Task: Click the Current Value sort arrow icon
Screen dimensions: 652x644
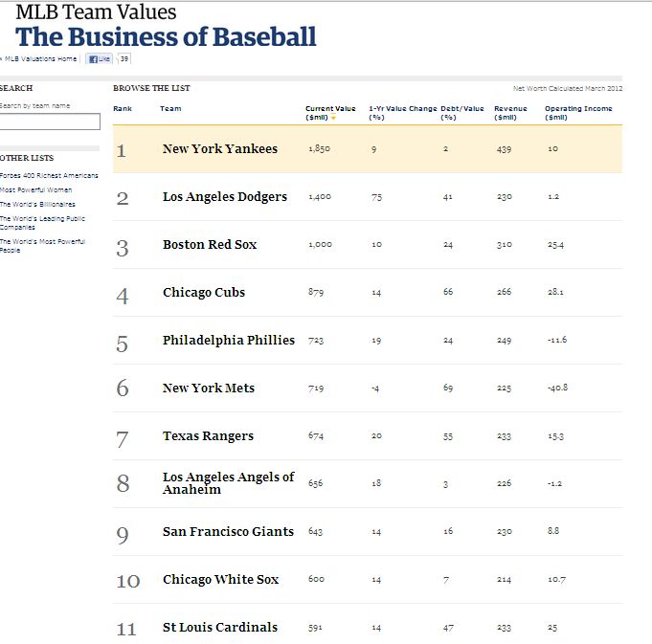Action: click(334, 118)
